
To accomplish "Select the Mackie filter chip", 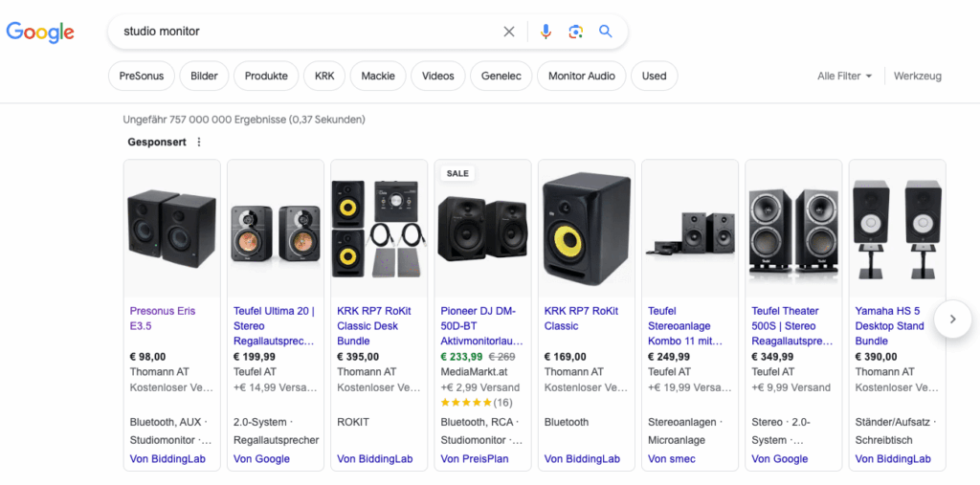I will pos(378,77).
